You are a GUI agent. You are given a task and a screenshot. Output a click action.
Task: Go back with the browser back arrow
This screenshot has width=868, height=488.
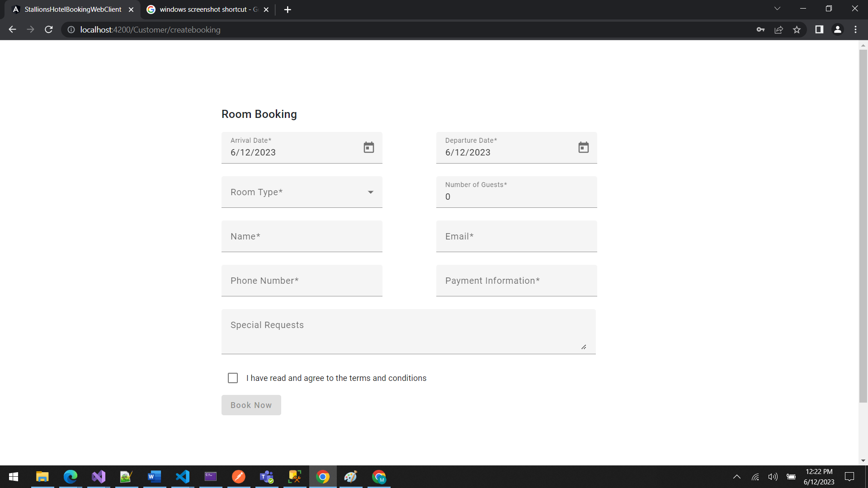(12, 29)
